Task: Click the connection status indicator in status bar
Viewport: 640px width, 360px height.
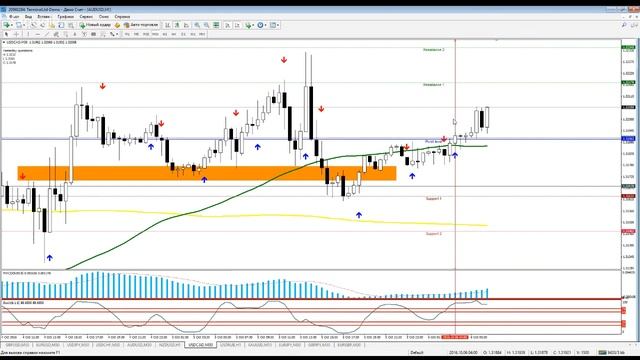Action: [612, 352]
